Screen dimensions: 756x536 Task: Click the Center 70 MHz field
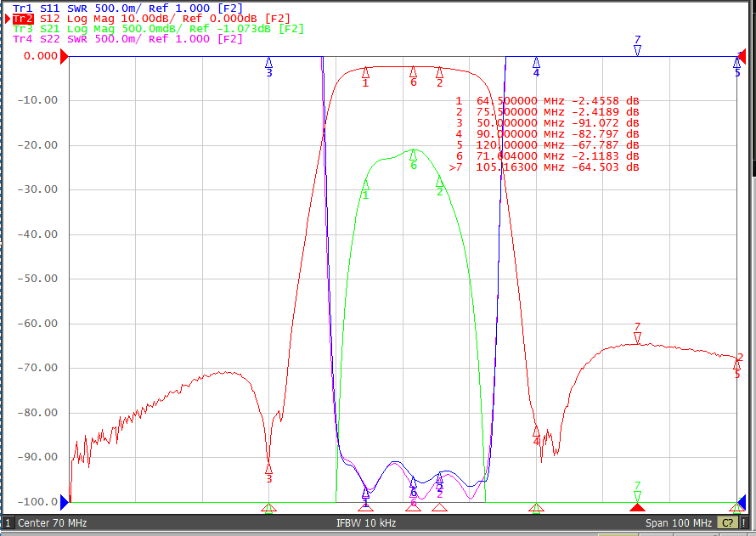click(x=52, y=522)
